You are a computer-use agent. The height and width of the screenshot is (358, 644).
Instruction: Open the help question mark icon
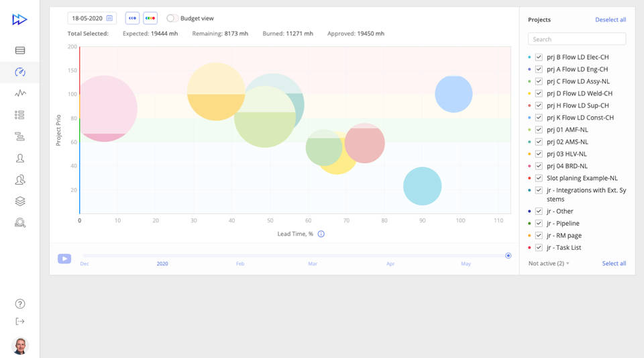[x=19, y=304]
